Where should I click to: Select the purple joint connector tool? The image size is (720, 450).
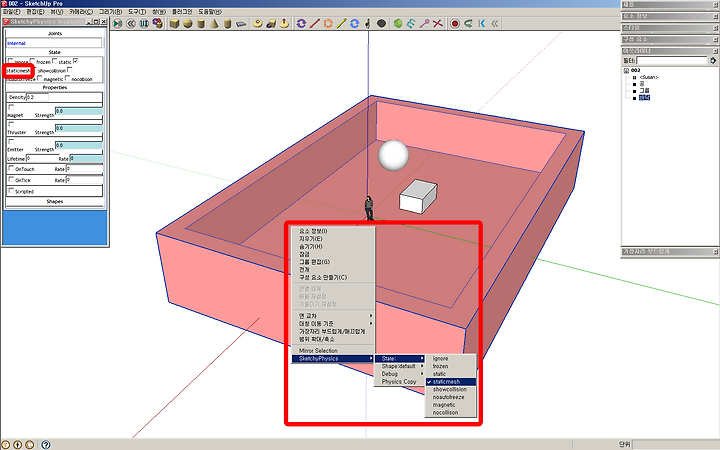(425, 23)
